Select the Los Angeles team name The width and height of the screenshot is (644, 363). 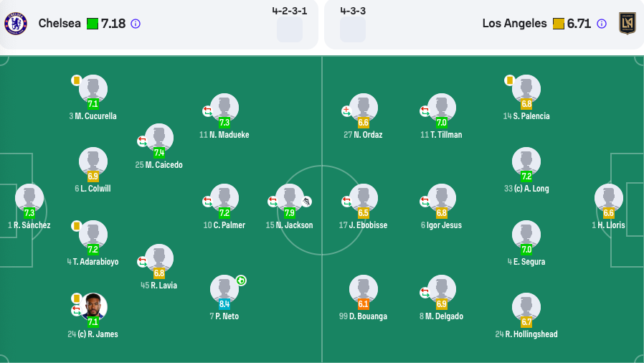point(514,24)
